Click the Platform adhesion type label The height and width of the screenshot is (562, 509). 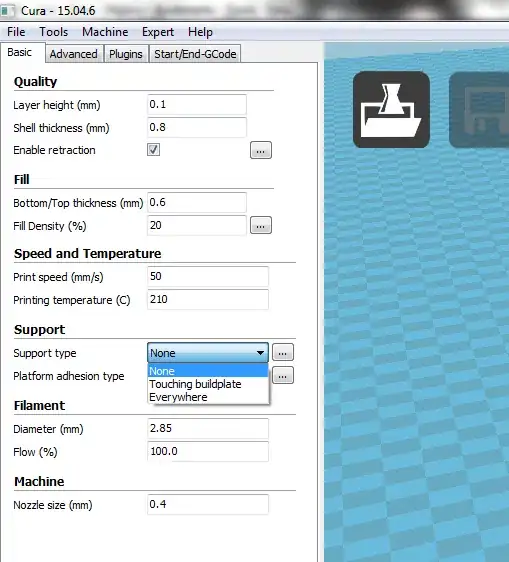click(69, 376)
